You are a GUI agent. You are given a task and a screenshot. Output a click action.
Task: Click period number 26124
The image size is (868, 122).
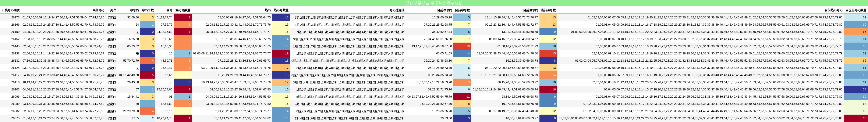(x=15, y=68)
